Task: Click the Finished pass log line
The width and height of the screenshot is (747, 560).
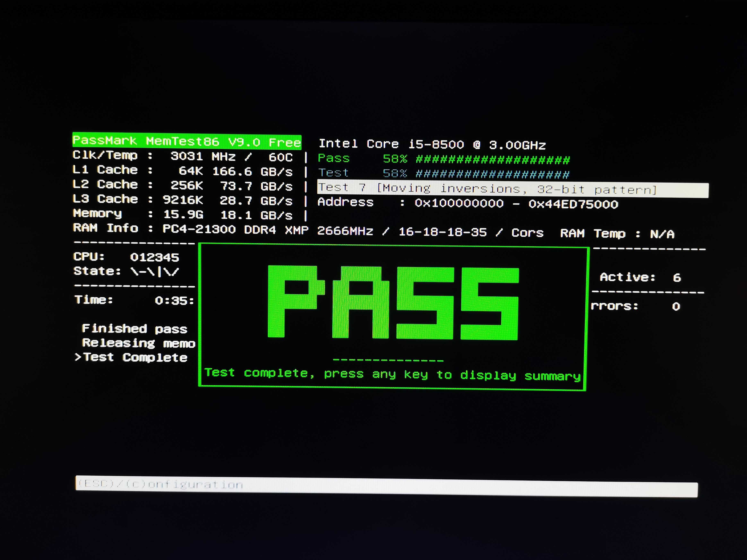Action: pos(134,329)
